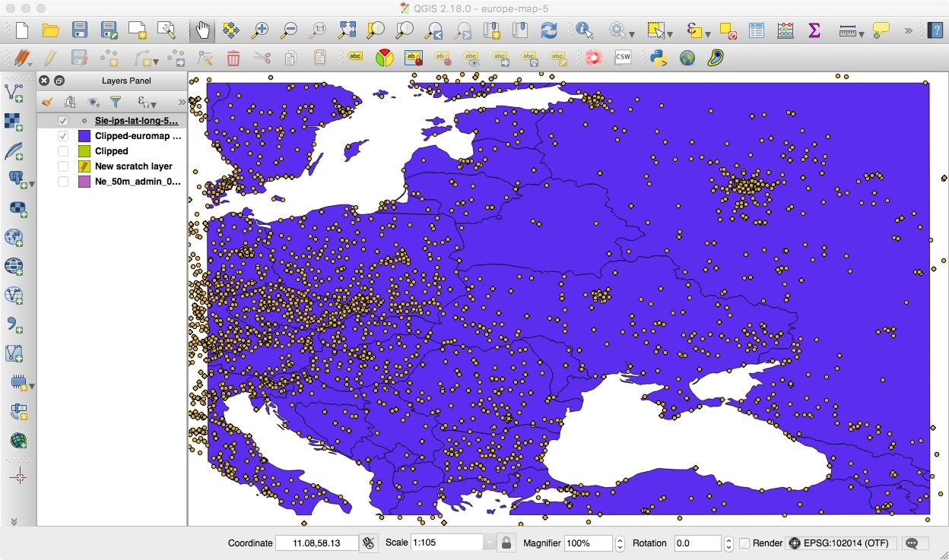Viewport: 949px width, 560px height.
Task: Enable visibility of the New scratch layer
Action: (62, 166)
